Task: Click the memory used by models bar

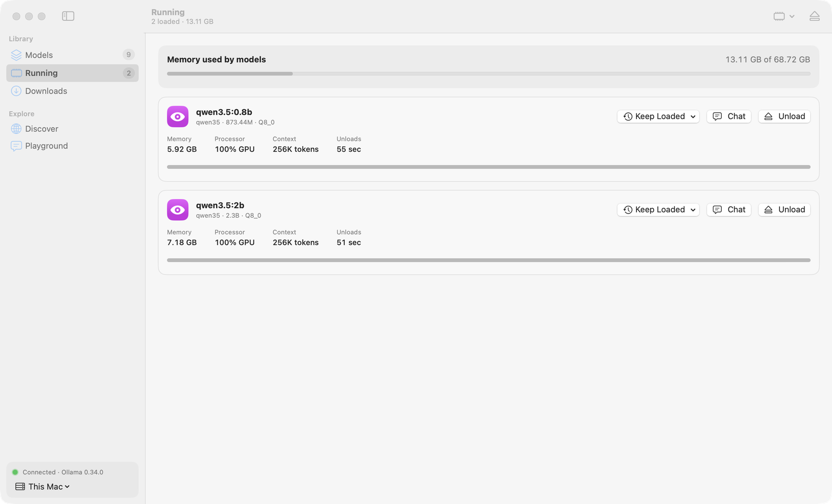Action: tap(488, 74)
